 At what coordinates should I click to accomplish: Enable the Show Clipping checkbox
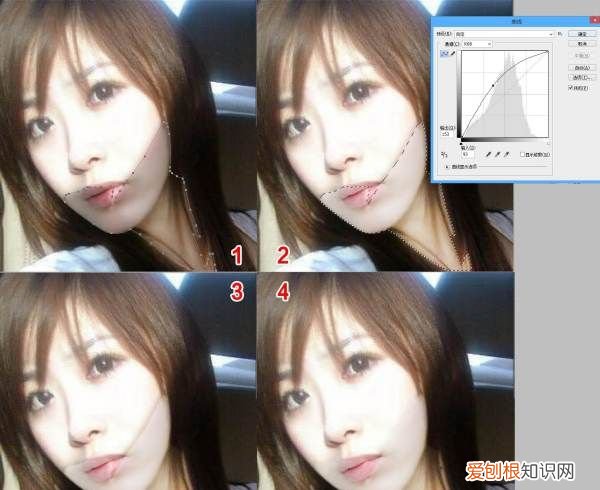pyautogui.click(x=522, y=155)
